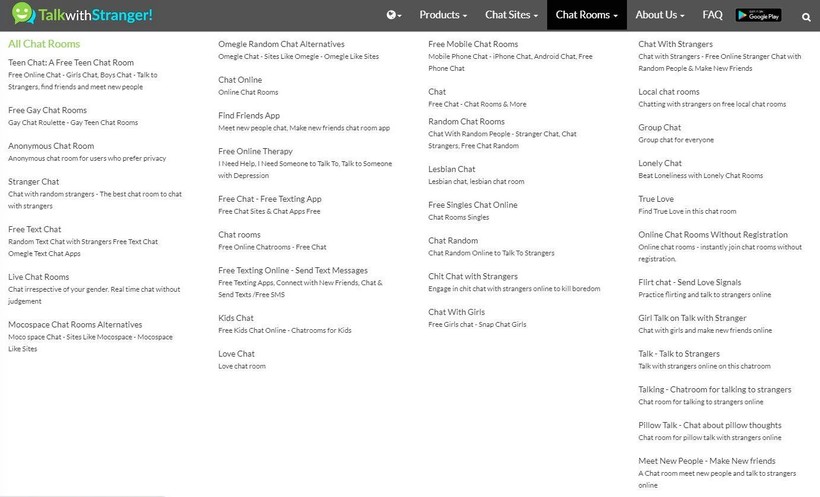Click the TalkwithStranger! site name text
The width and height of the screenshot is (820, 497).
point(95,15)
